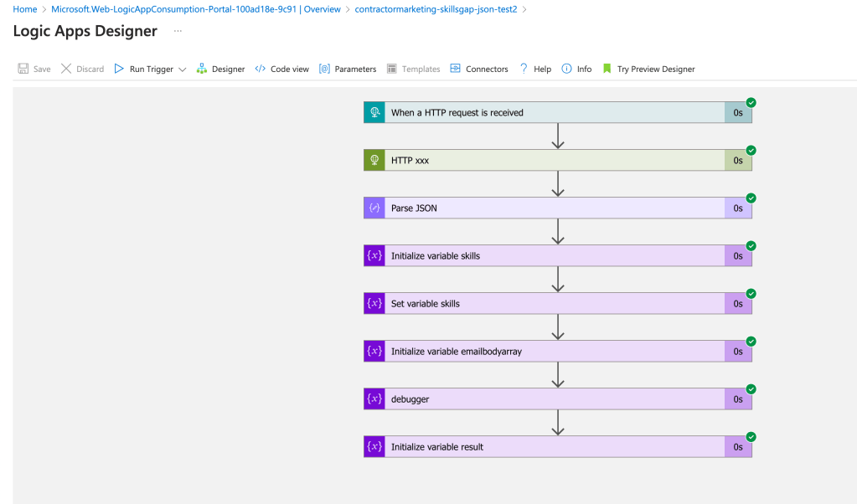The image size is (857, 504).
Task: Click the Connectors icon
Action: click(x=455, y=69)
